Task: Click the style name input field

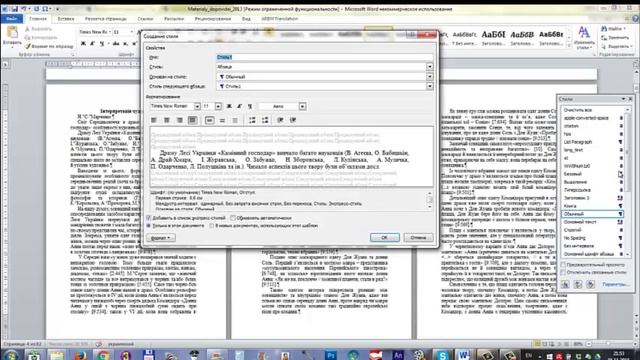Action: [324, 57]
